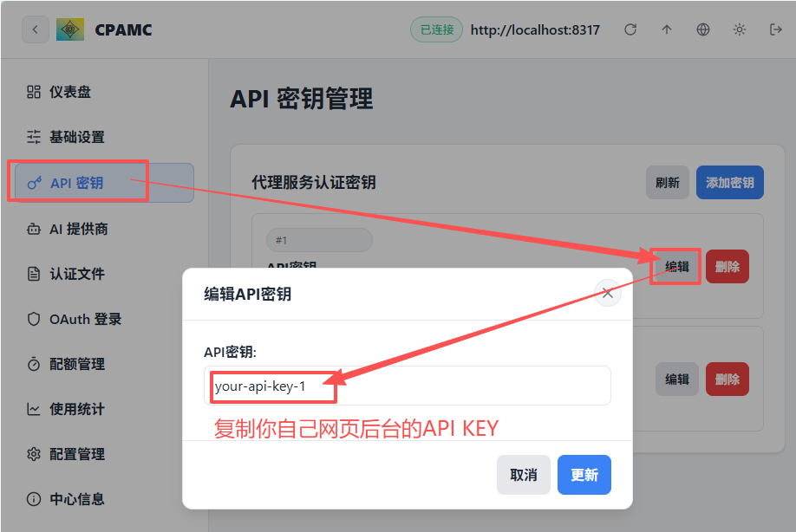The height and width of the screenshot is (532, 796).
Task: Click the 刷新 button
Action: tap(667, 183)
